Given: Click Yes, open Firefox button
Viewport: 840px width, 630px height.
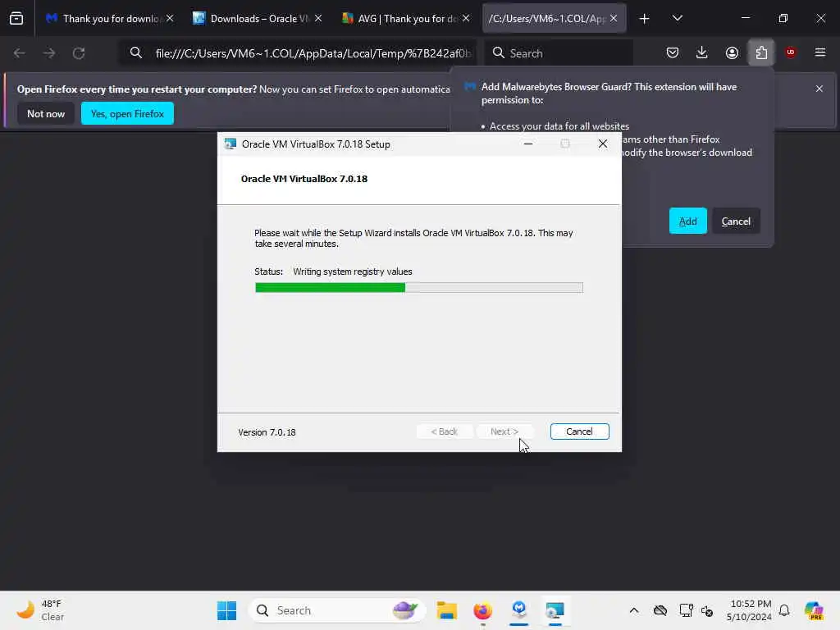Looking at the screenshot, I should point(127,113).
